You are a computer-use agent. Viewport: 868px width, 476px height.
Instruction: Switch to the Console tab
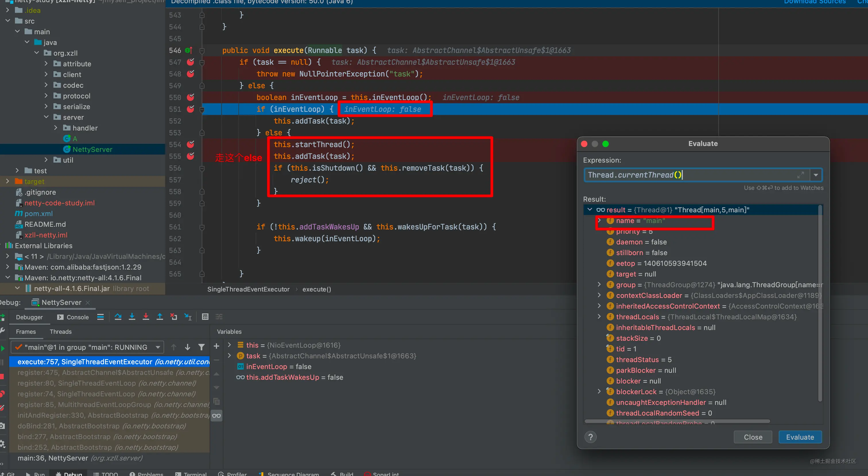(x=73, y=317)
